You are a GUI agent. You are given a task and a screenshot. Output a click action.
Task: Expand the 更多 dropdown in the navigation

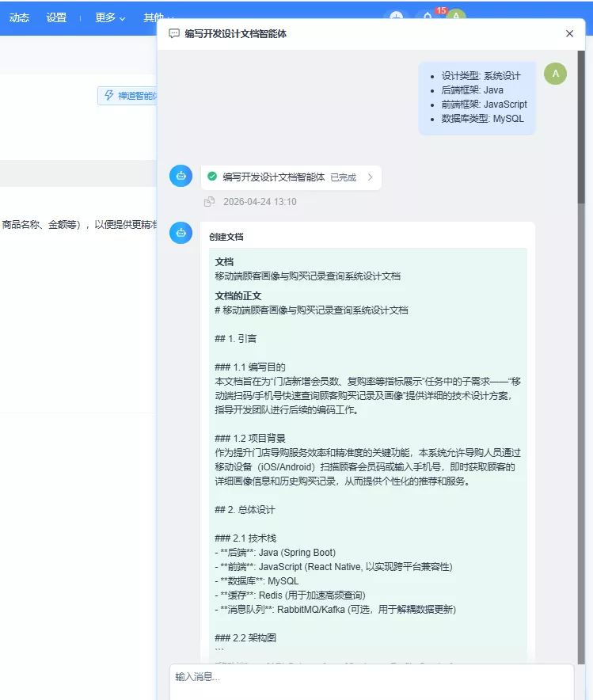[x=110, y=17]
